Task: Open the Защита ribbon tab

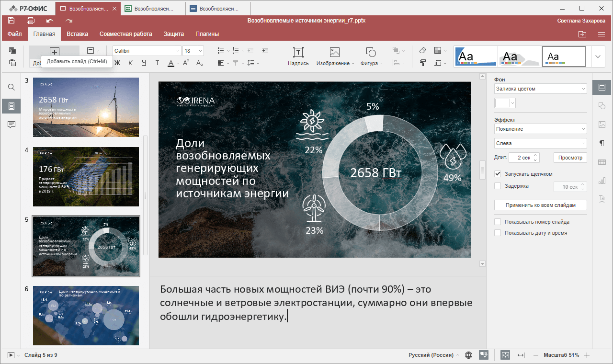Action: coord(173,34)
